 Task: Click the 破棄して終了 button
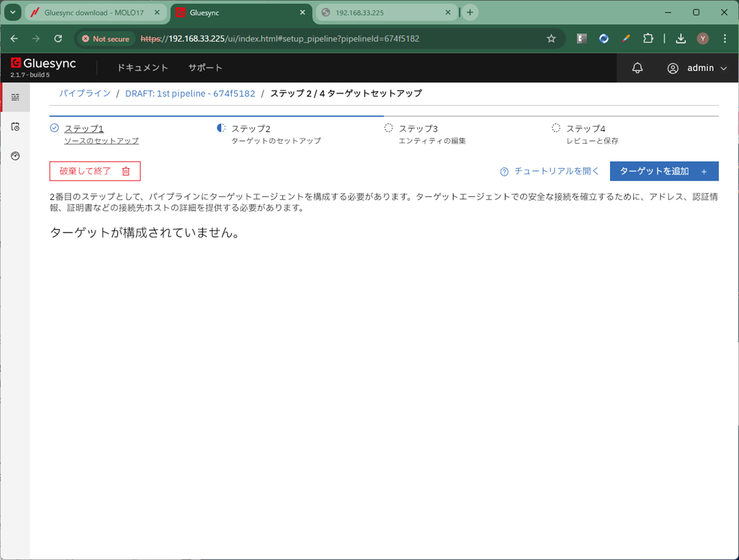click(95, 171)
